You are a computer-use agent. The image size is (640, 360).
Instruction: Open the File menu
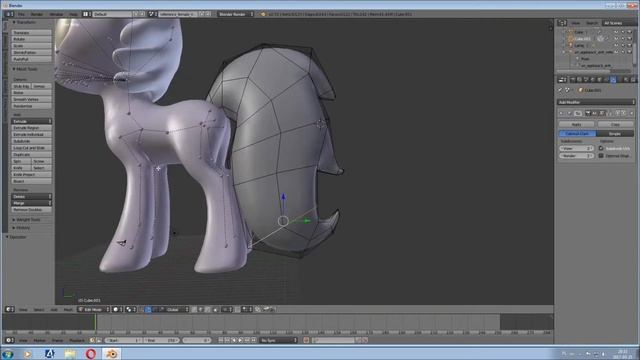(x=21, y=14)
